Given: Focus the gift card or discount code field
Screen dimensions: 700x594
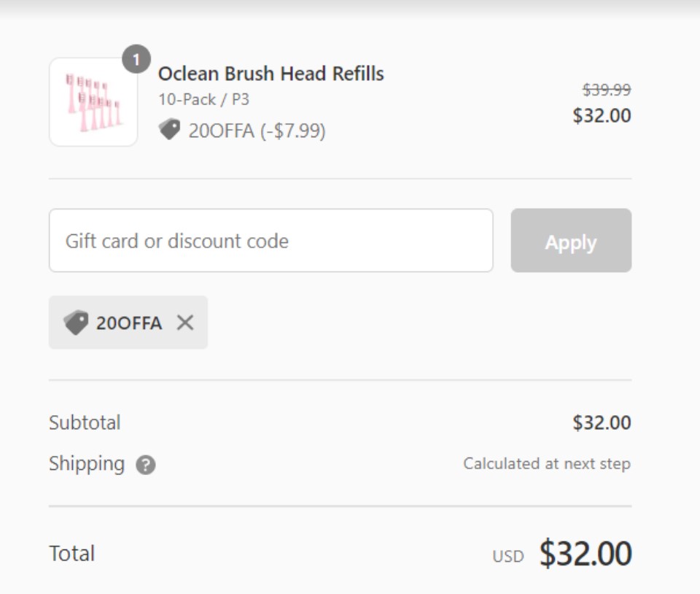Looking at the screenshot, I should click(x=271, y=240).
